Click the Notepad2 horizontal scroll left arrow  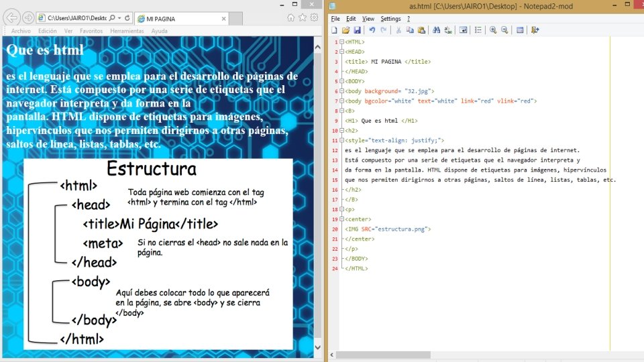(x=332, y=355)
